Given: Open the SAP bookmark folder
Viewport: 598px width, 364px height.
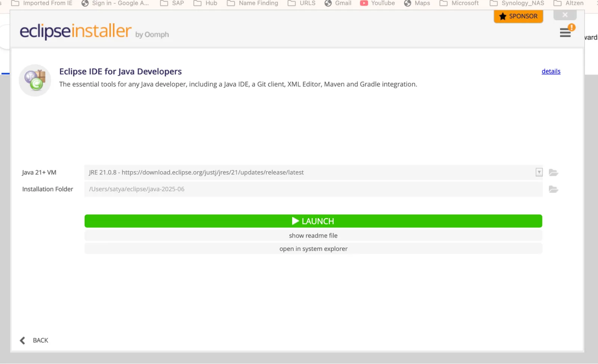Looking at the screenshot, I should click(x=172, y=3).
